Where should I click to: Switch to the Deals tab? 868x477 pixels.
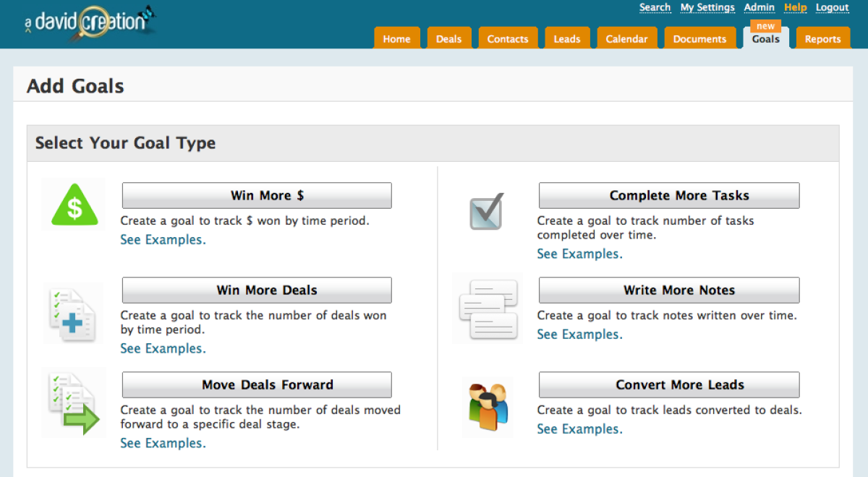(x=448, y=38)
